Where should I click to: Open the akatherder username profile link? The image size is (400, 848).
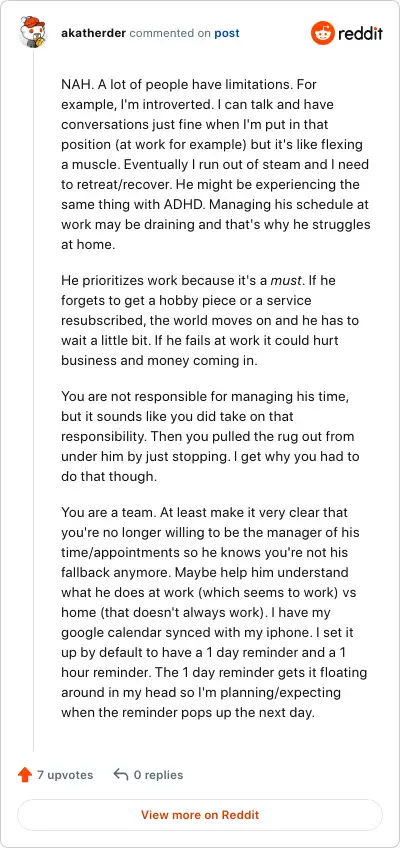click(94, 34)
